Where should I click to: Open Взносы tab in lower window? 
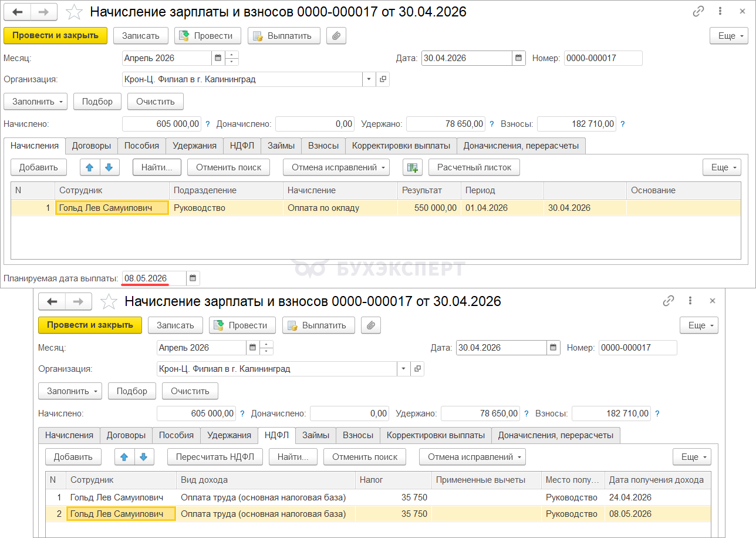tap(358, 435)
